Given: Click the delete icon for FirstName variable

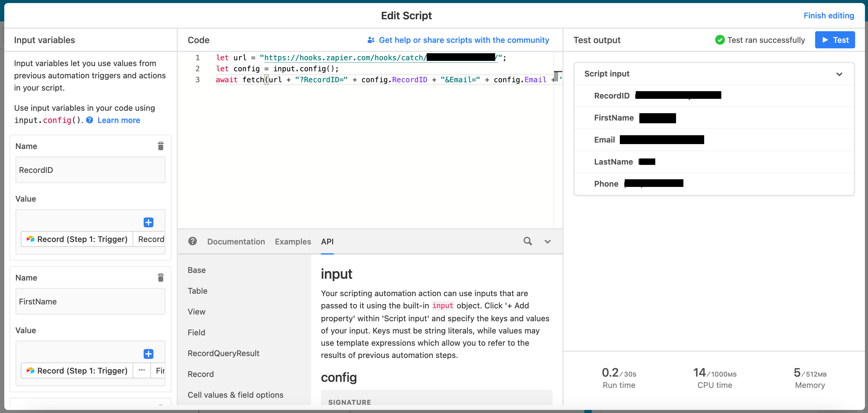Looking at the screenshot, I should pyautogui.click(x=161, y=277).
